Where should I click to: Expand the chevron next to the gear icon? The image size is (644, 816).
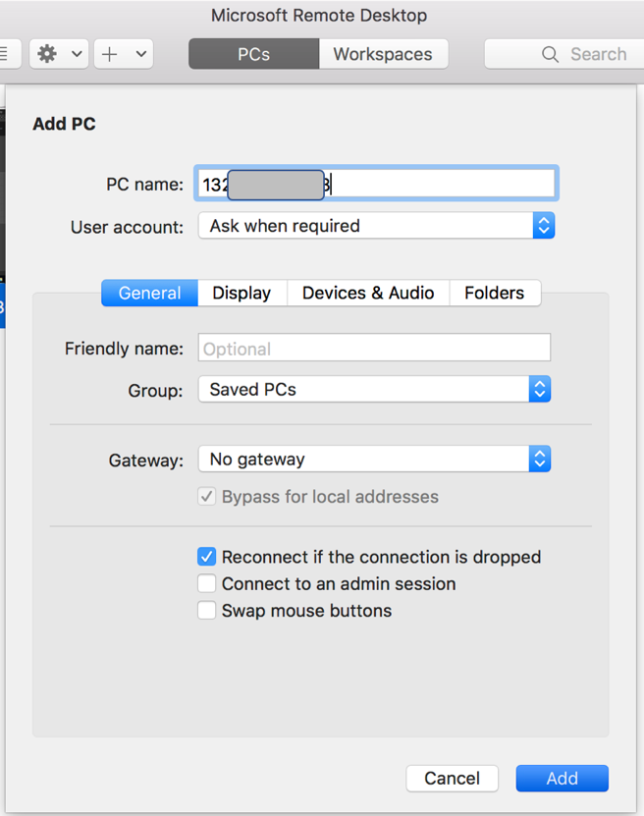[x=75, y=54]
